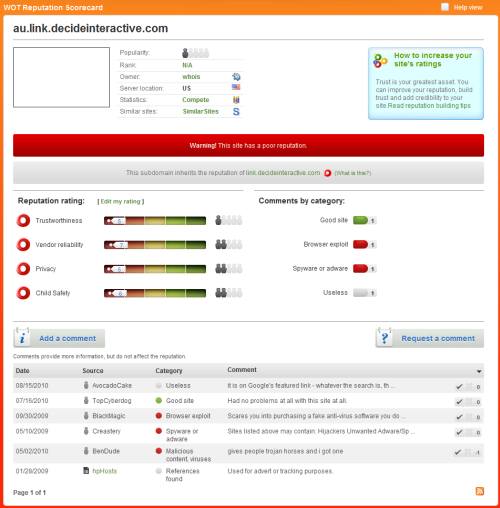Screen dimensions: 500x508
Task: Open the whois owner lookup icon
Action: click(236, 77)
